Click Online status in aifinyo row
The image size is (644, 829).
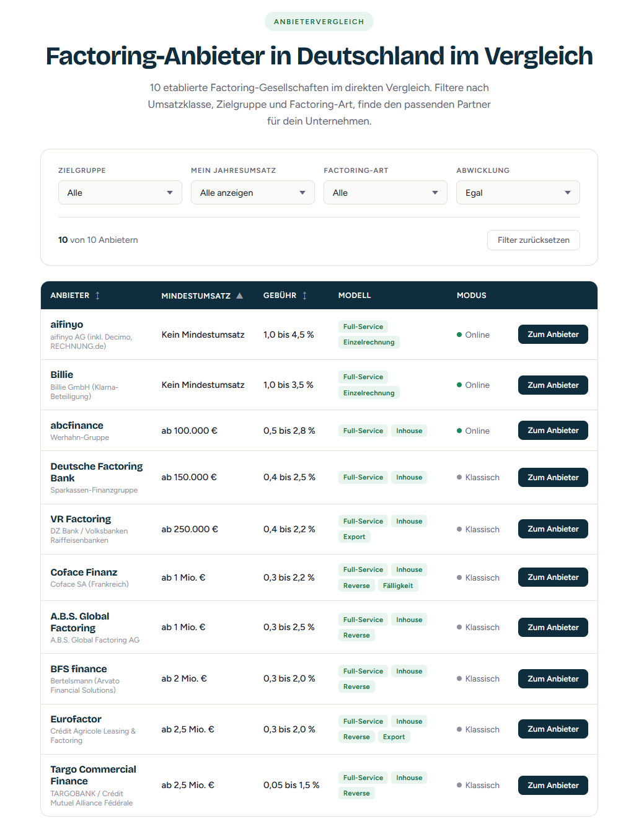click(x=474, y=335)
